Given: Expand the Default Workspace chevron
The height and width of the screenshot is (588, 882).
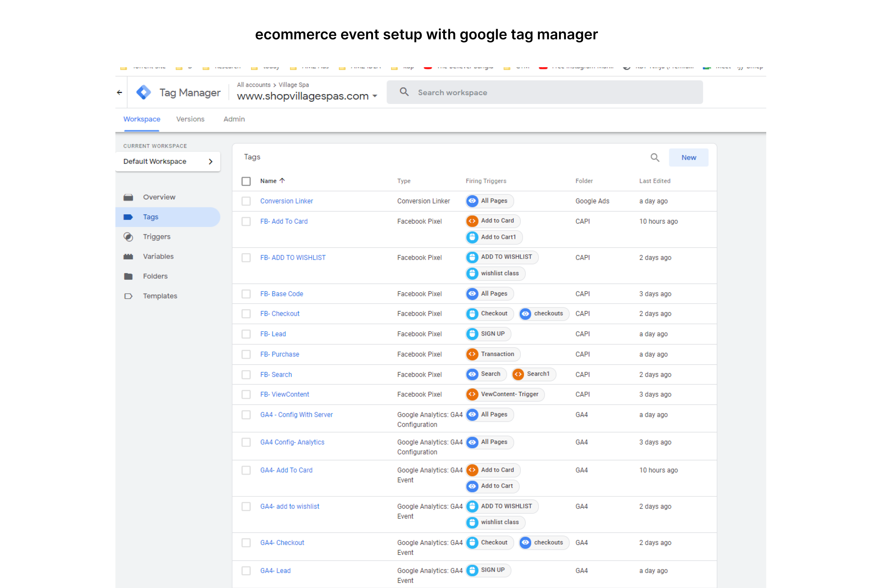Looking at the screenshot, I should click(211, 162).
